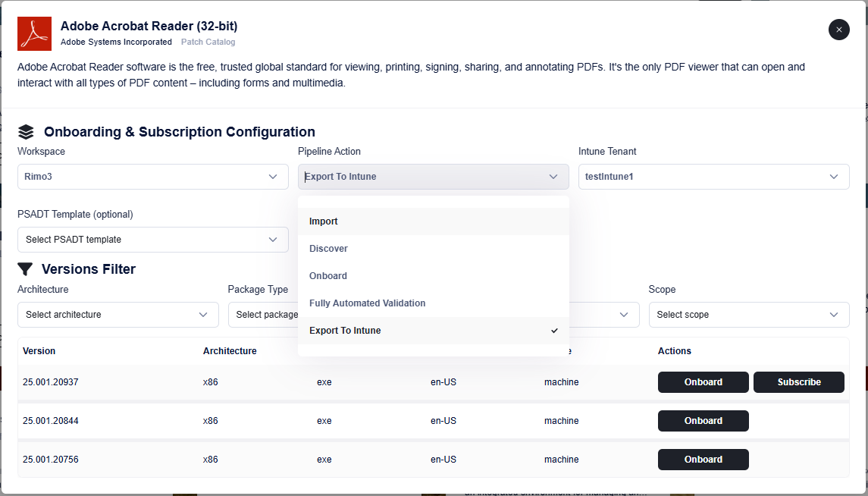Close the dialog with the X button
The width and height of the screenshot is (868, 496).
[838, 30]
